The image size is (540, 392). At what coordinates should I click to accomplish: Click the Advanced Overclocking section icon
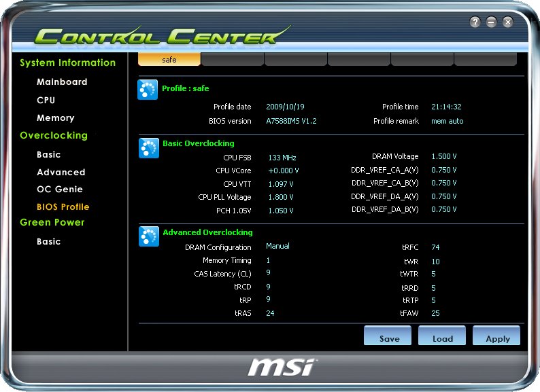click(x=149, y=236)
